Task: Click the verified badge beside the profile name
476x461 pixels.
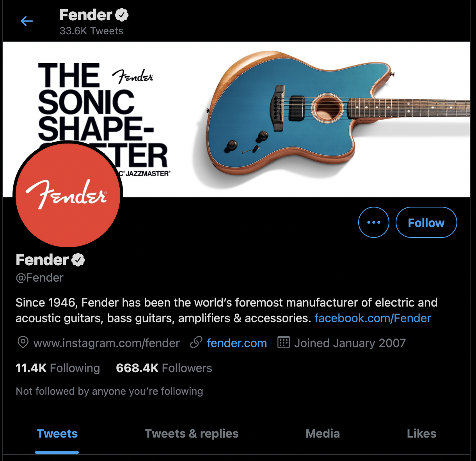Action: pyautogui.click(x=78, y=260)
